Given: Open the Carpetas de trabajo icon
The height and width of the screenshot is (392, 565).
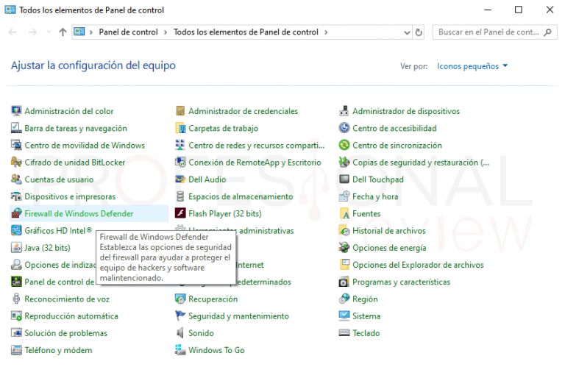Looking at the screenshot, I should point(180,128).
